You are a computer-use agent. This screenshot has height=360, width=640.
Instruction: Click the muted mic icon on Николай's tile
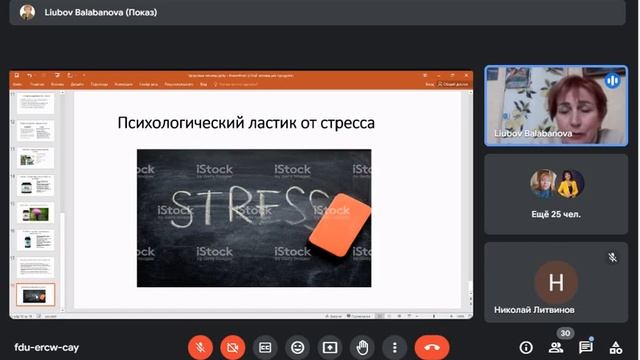coord(612,258)
